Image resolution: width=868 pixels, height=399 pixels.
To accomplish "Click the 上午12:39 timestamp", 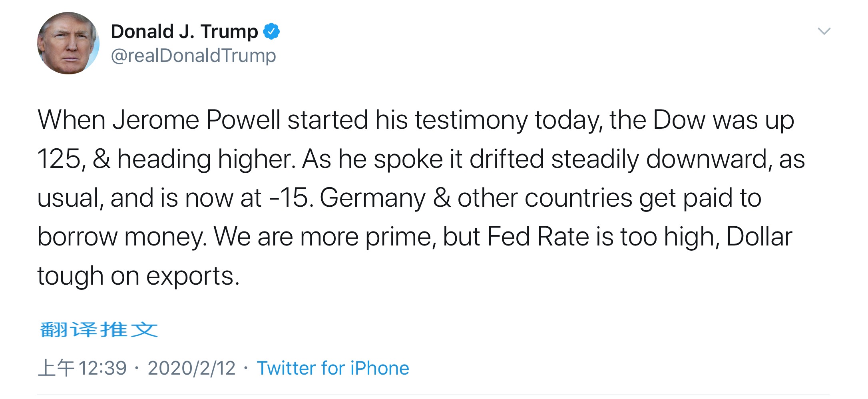I will [x=82, y=368].
